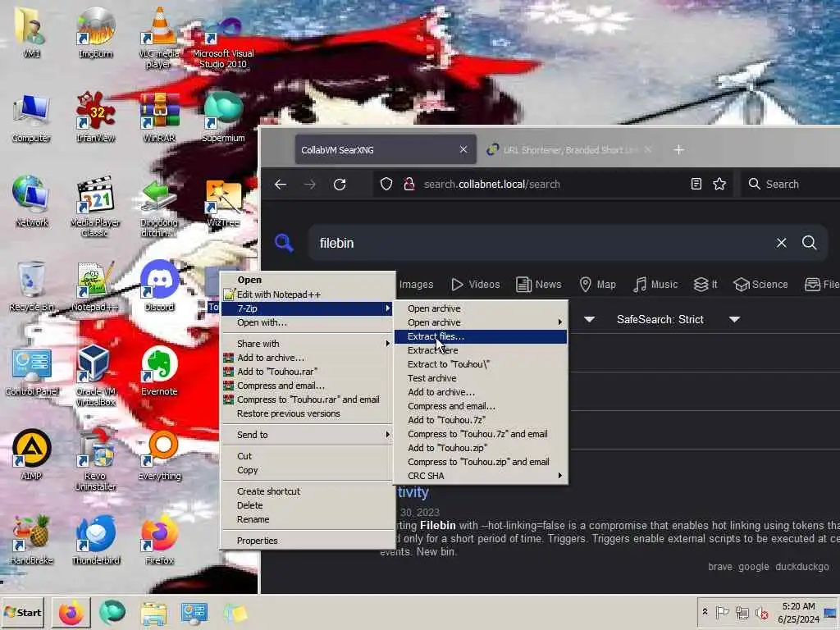This screenshot has width=840, height=630.
Task: Open Firefox from the taskbar
Action: coord(71,613)
